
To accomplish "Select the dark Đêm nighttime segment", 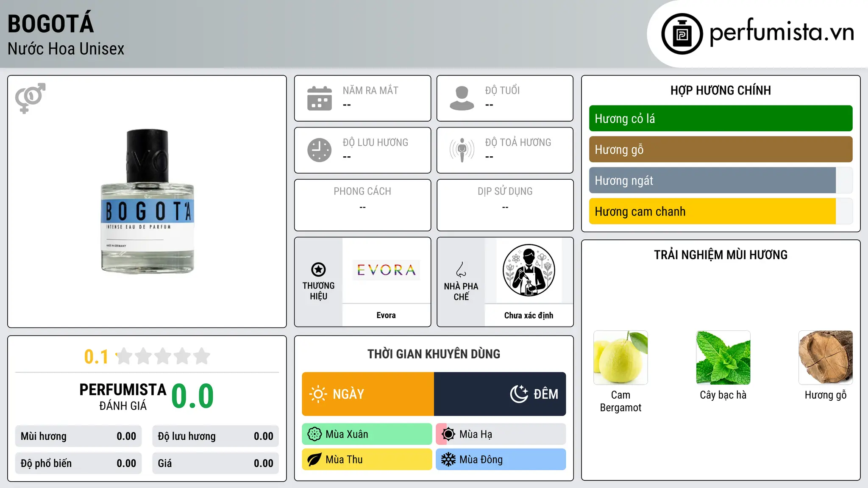I will [500, 394].
